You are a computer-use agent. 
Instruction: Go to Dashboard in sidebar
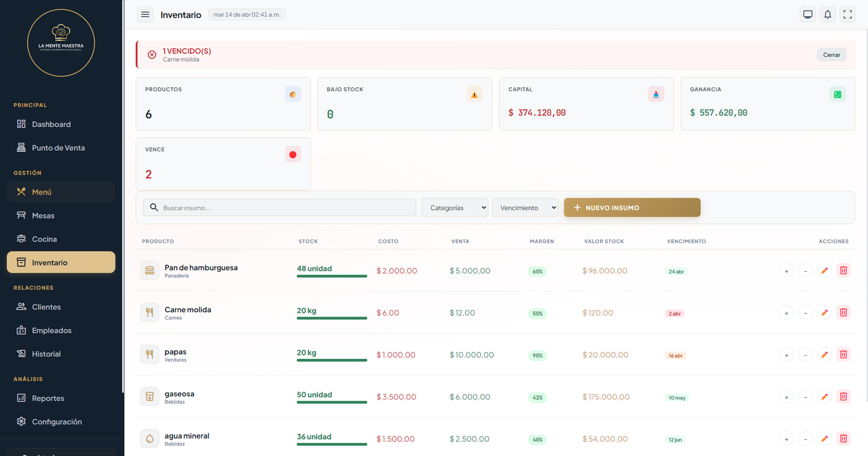tap(61, 124)
